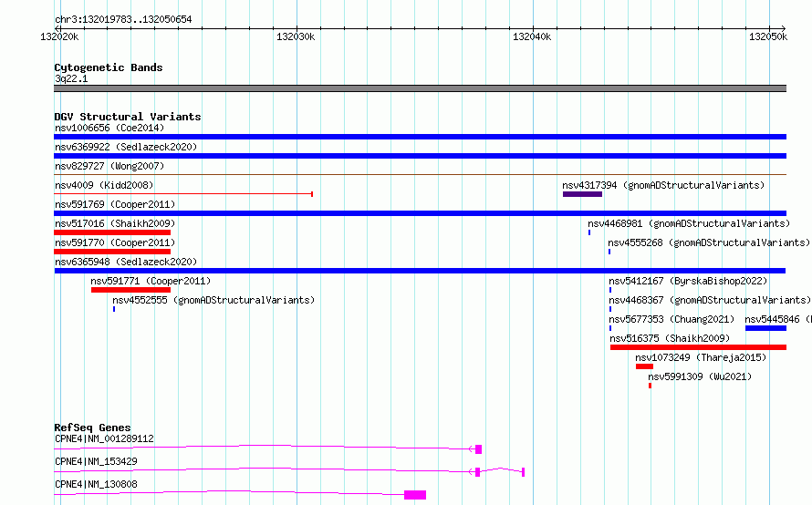
Task: Click the DGV Structural Variants track title
Action: (128, 117)
